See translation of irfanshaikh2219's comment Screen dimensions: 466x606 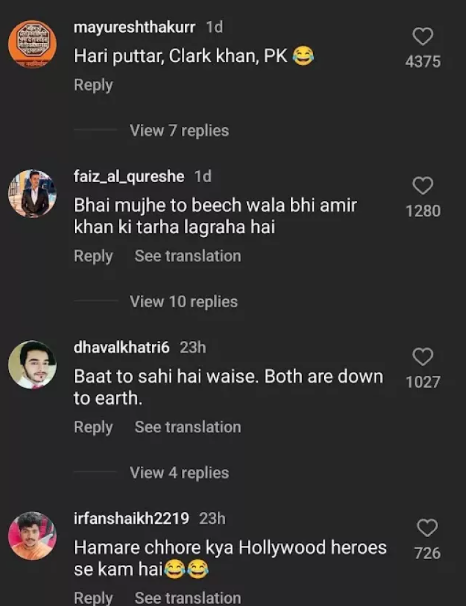pyautogui.click(x=188, y=598)
